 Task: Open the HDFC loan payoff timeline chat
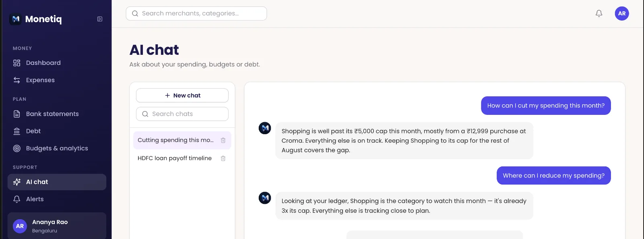(175, 158)
